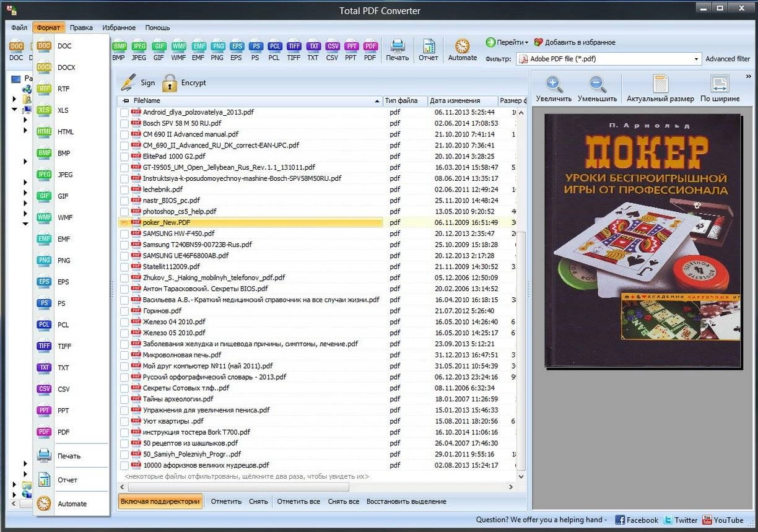Expand the preview toolbar overflow chevron
This screenshot has height=532, width=758.
(x=748, y=76)
